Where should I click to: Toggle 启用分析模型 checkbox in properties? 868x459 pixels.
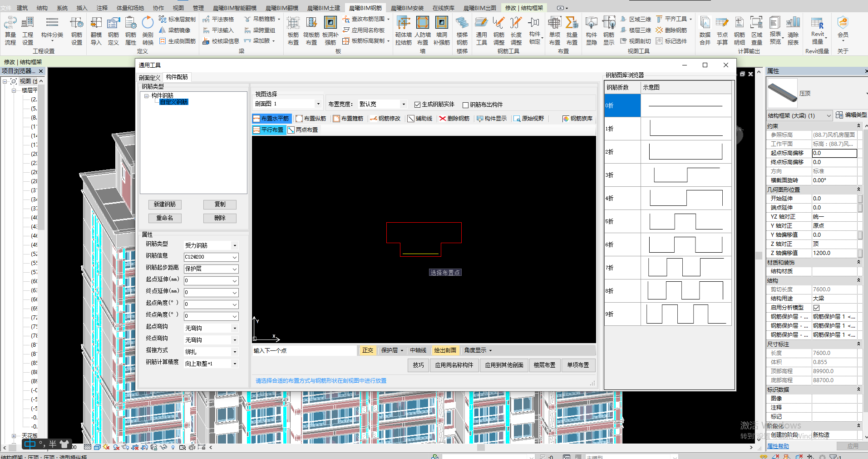coord(817,308)
